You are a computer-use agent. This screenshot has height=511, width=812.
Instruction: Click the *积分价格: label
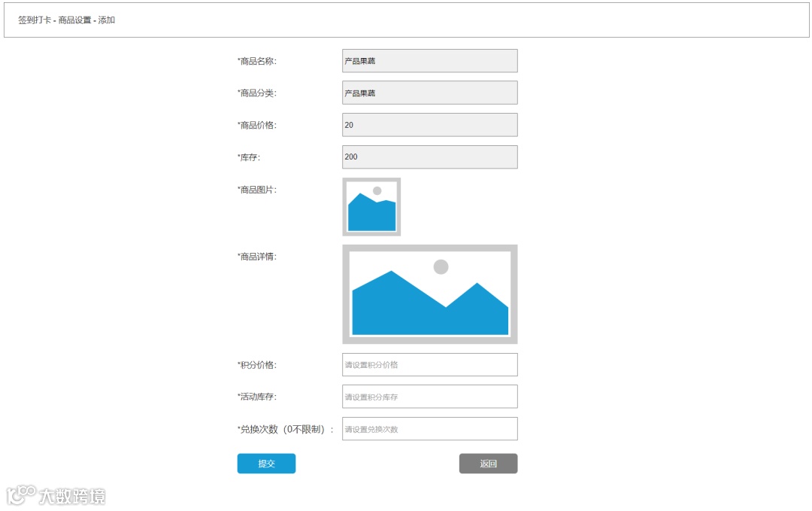257,365
